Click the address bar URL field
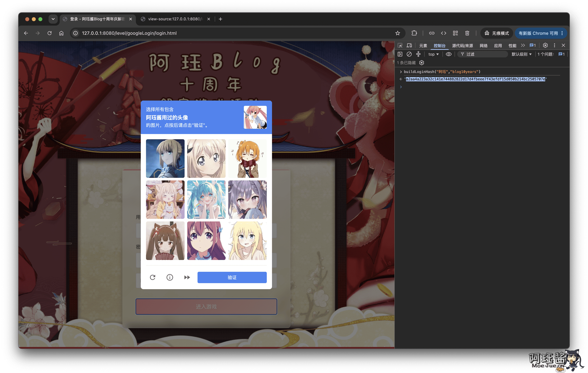This screenshot has width=588, height=373. pyautogui.click(x=235, y=33)
